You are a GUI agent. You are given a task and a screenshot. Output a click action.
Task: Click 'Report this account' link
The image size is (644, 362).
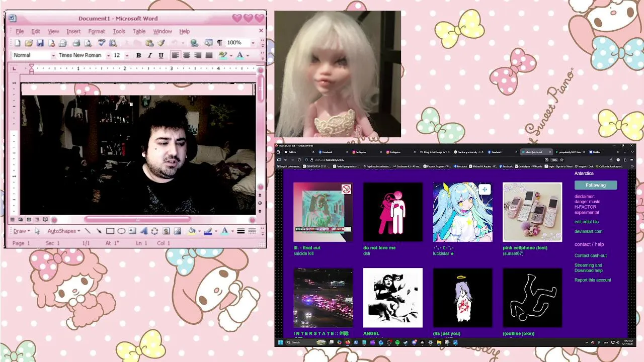click(x=593, y=280)
